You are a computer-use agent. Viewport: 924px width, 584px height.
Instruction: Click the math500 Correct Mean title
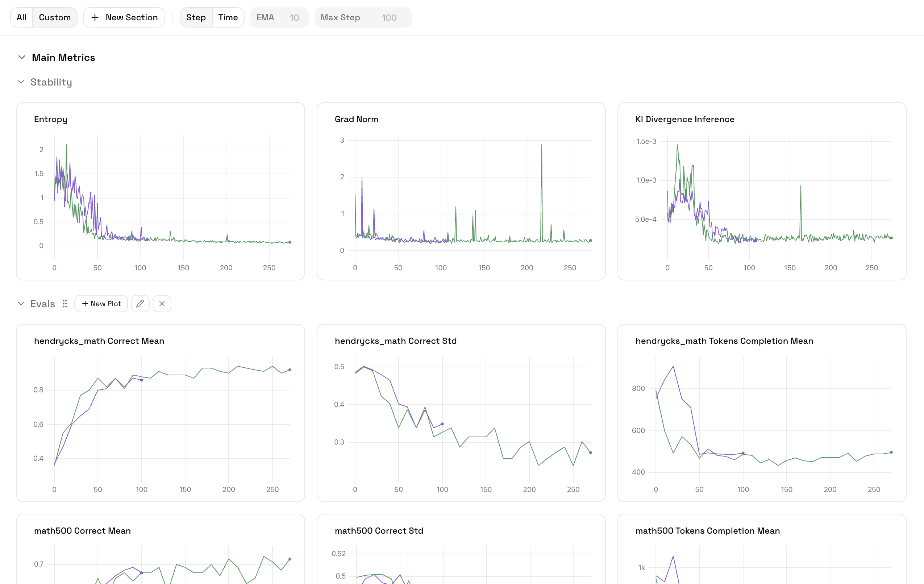pyautogui.click(x=83, y=531)
